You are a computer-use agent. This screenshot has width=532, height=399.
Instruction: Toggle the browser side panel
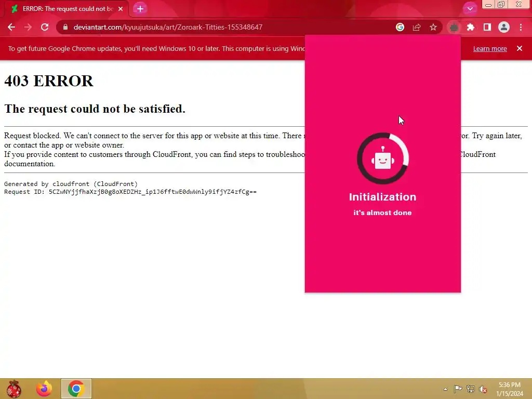(x=487, y=27)
